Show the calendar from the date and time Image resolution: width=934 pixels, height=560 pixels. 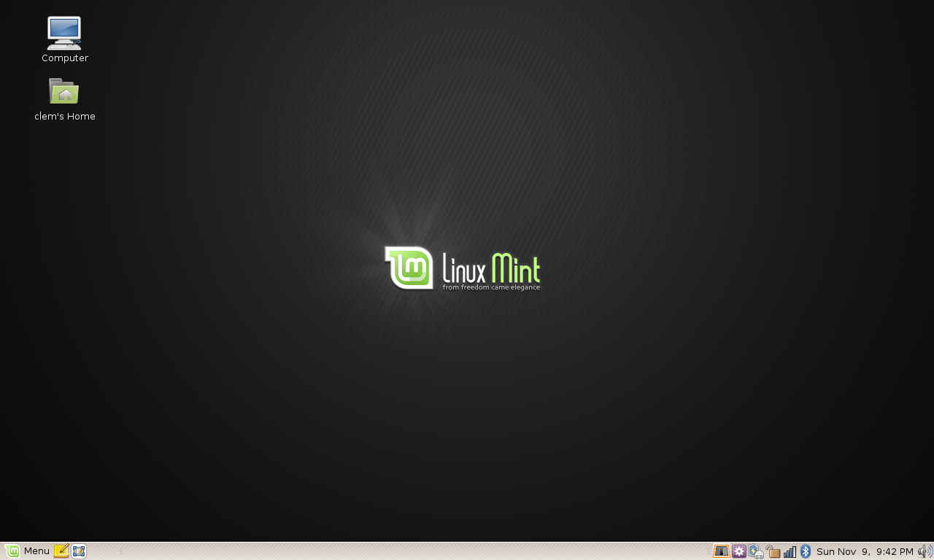[865, 551]
